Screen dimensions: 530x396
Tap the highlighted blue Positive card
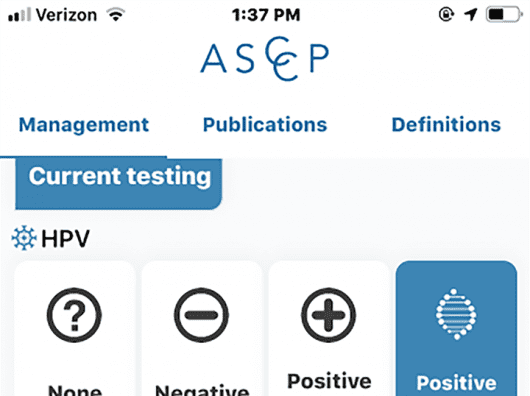pyautogui.click(x=456, y=328)
